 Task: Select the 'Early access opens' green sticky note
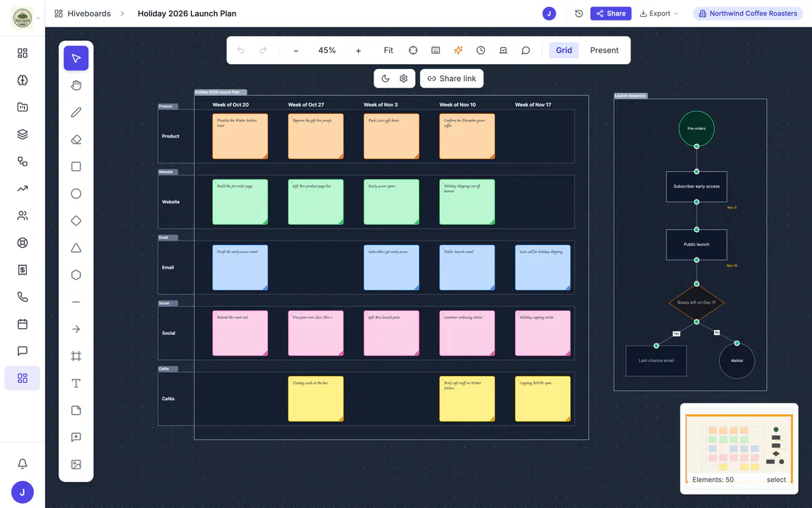click(391, 202)
